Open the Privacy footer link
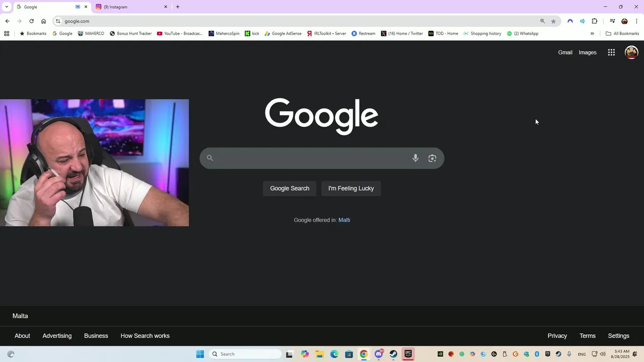 pos(557,336)
